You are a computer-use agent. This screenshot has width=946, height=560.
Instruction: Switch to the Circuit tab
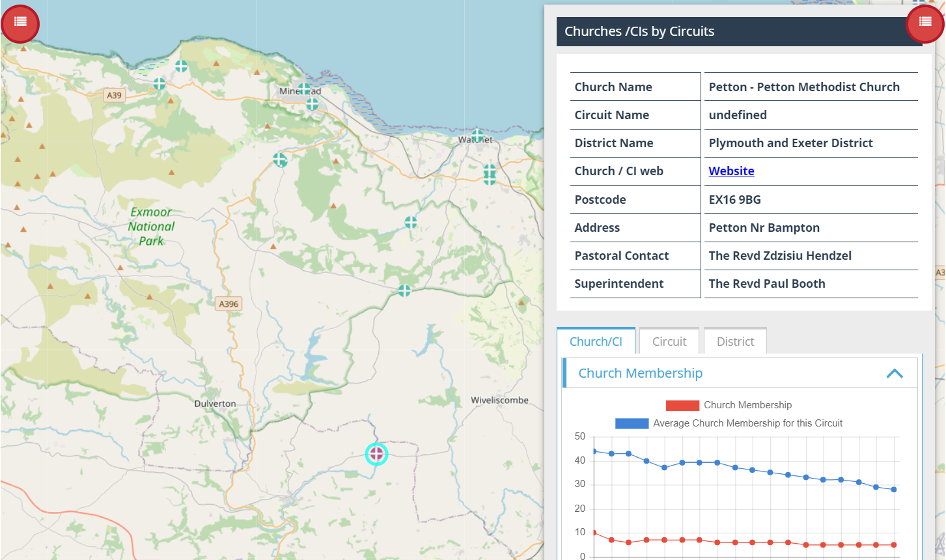click(669, 342)
